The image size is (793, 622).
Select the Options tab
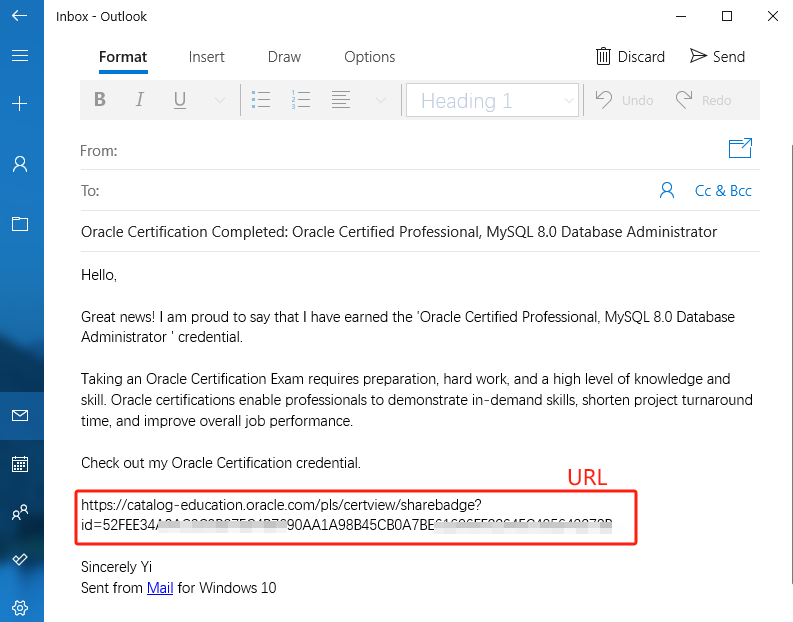point(370,57)
